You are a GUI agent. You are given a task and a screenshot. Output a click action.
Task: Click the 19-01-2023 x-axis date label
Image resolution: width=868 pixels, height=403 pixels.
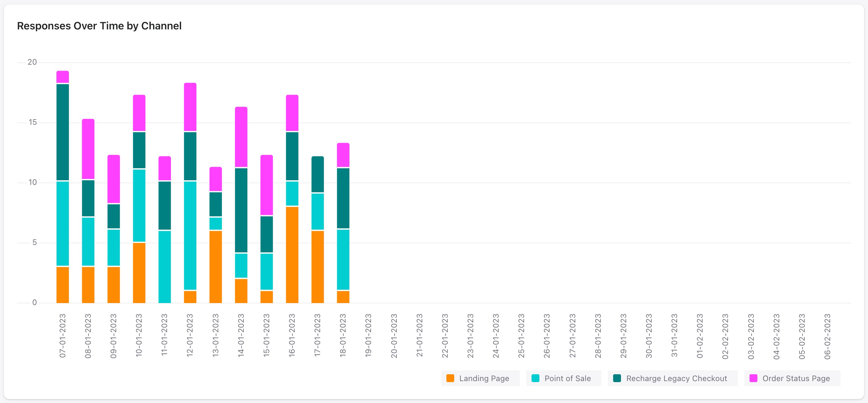coord(368,335)
